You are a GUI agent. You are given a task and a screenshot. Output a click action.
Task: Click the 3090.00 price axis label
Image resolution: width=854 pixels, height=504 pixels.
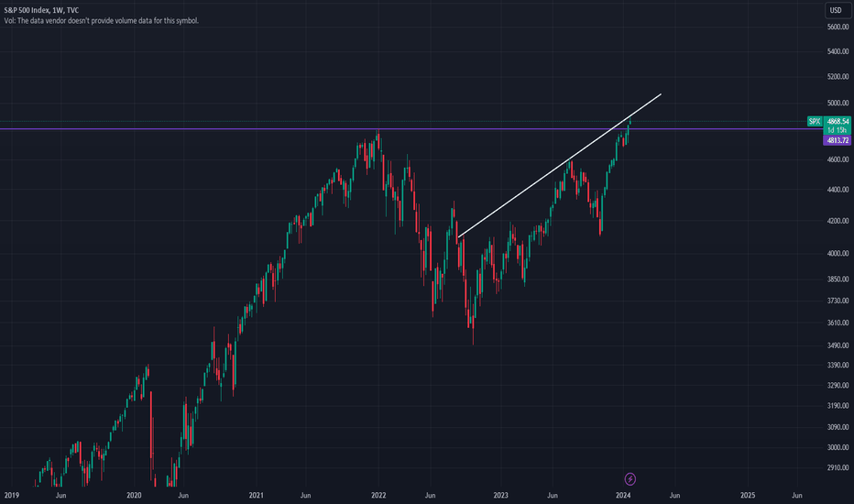point(838,427)
